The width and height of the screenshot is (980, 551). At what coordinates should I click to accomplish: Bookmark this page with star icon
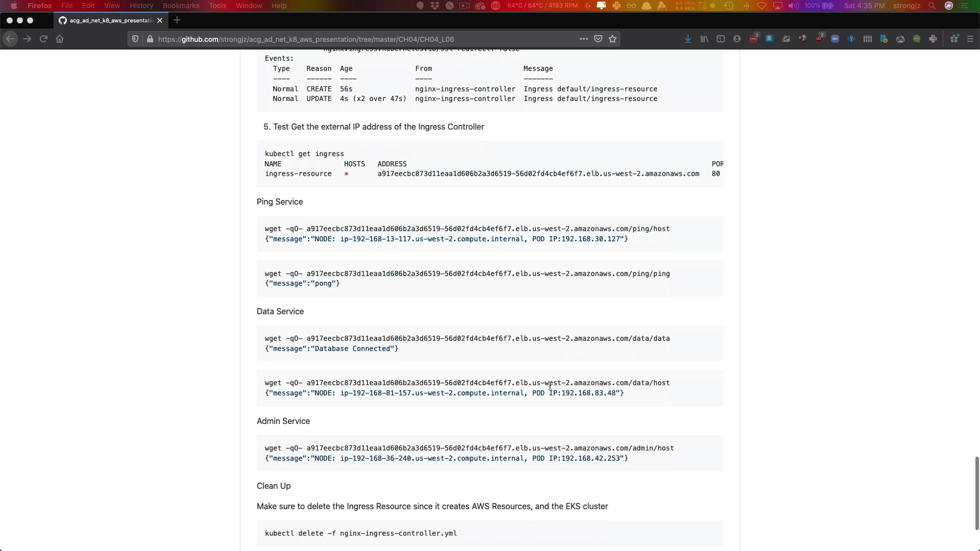(612, 39)
